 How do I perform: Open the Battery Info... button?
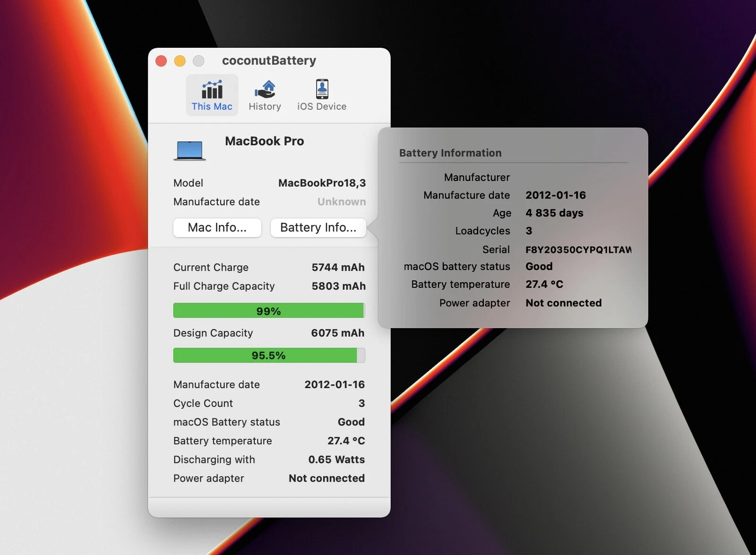[318, 227]
